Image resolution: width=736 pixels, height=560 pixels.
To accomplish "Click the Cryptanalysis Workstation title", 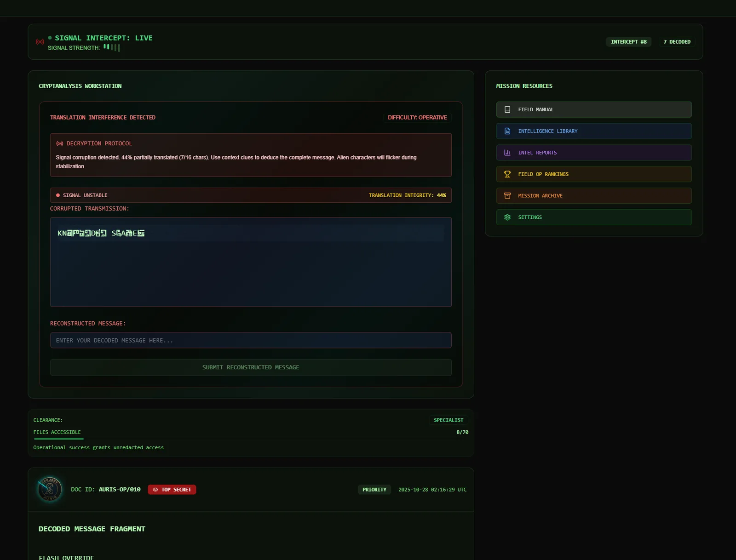I will coord(80,86).
